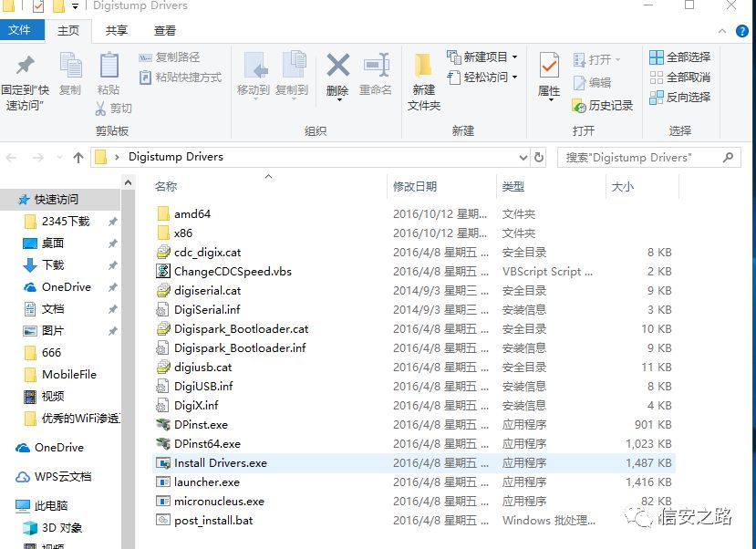Click the New folder (新建文件夹) icon
This screenshot has width=756, height=549.
[x=423, y=66]
